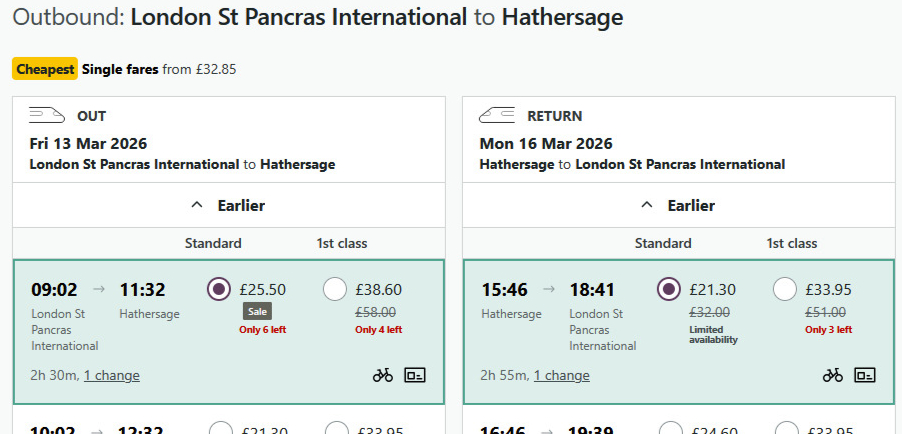Click the train icon beside the OUT heading
The image size is (902, 434).
tap(47, 115)
